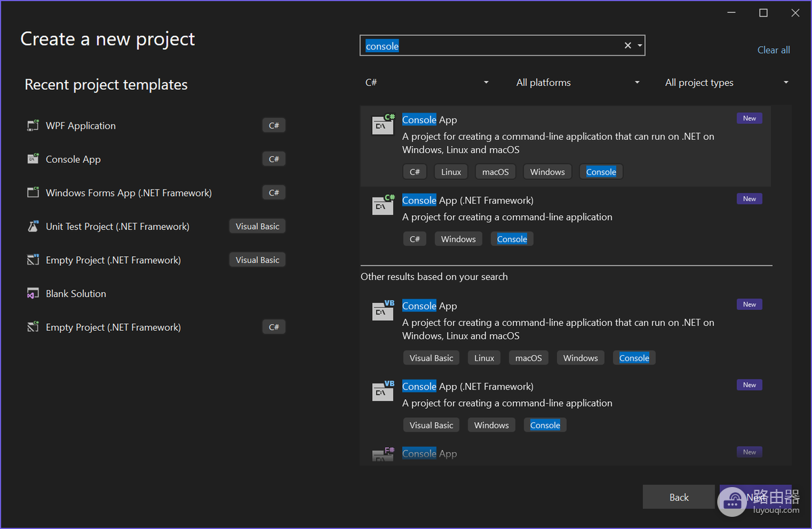Click the macOS tag on C# Console App
This screenshot has height=529, width=812.
point(495,172)
